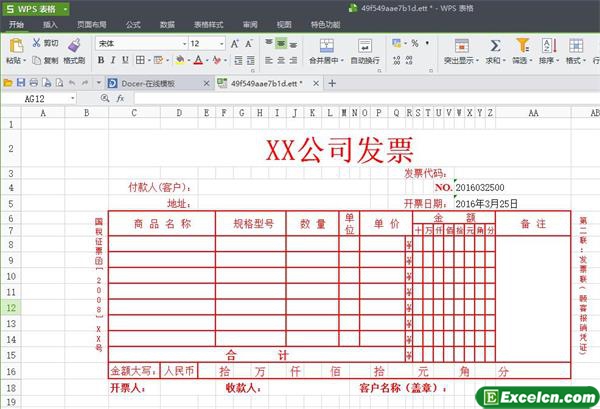Click the Sort (排序) A-Z icon

point(549,46)
